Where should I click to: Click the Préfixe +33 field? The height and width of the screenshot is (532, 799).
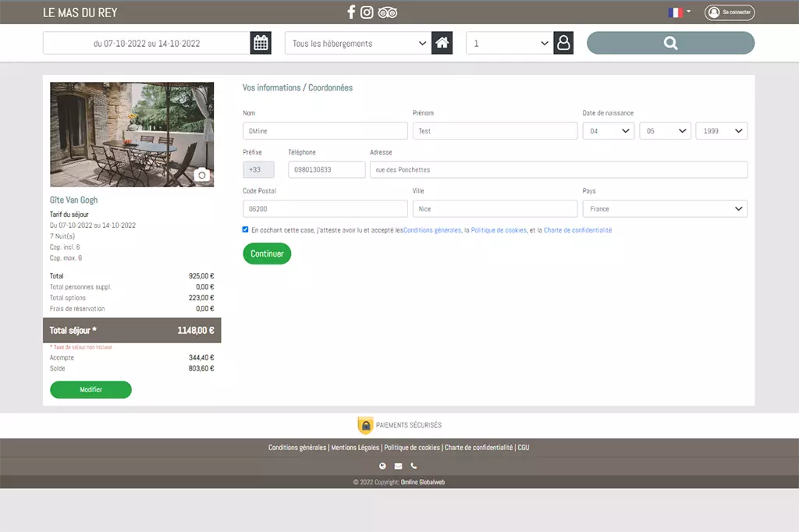(x=258, y=170)
